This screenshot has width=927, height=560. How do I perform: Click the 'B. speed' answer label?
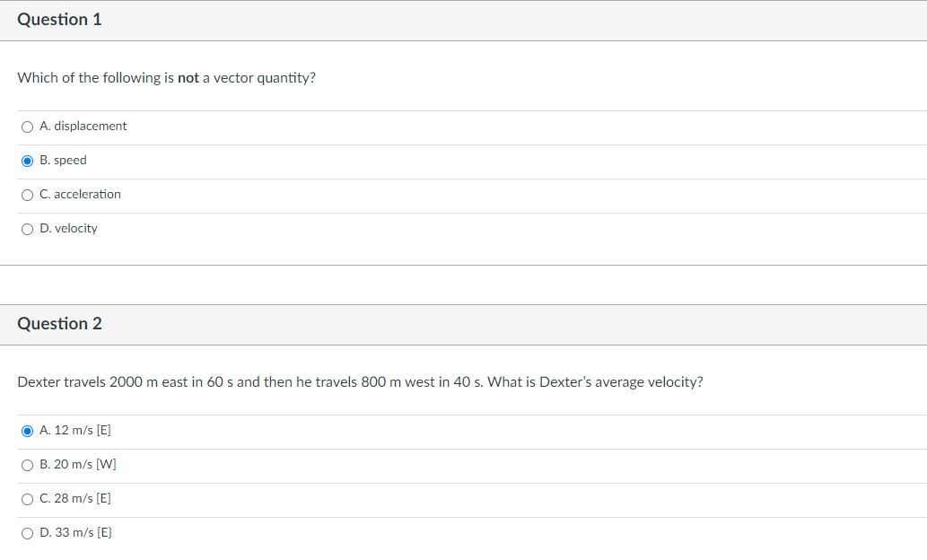(x=63, y=161)
